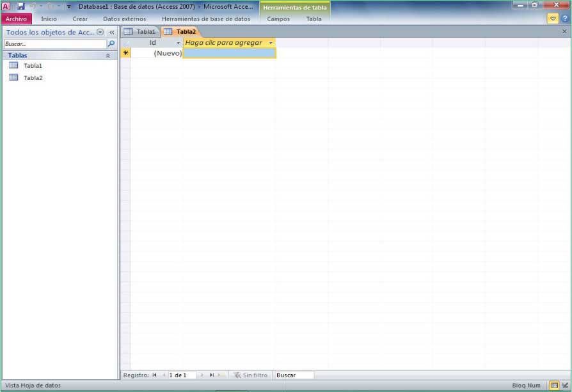Collapse the navigation pane with double chevron
Viewport: 572px width, 392px height.
(111, 32)
